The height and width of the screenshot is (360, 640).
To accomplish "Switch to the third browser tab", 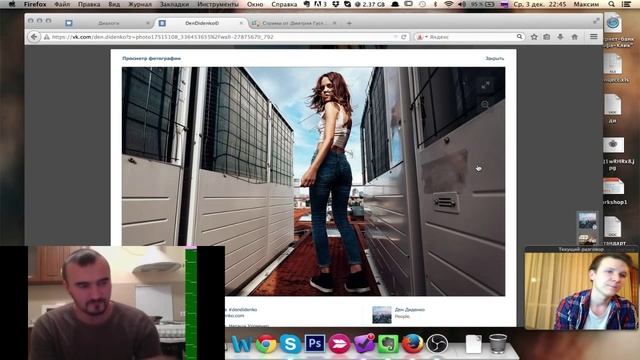I will [x=295, y=23].
